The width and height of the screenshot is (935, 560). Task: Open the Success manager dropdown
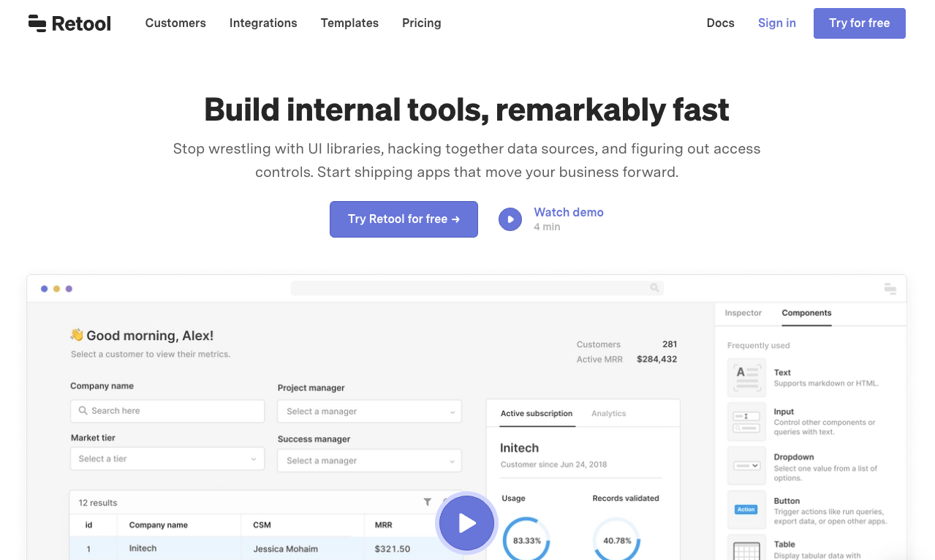click(x=369, y=461)
